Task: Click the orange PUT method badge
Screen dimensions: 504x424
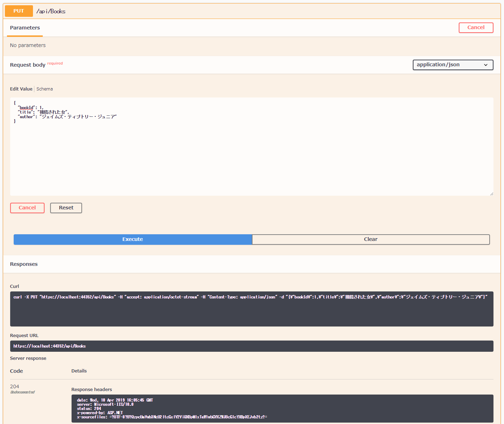Action: click(19, 11)
